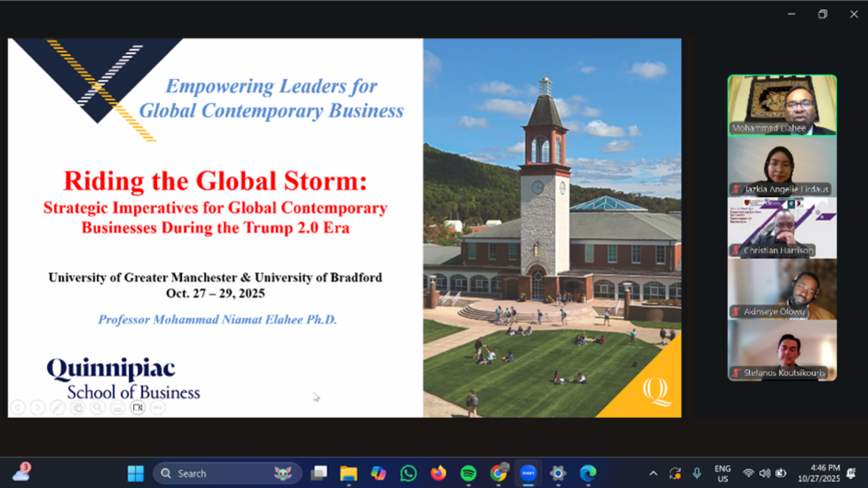The height and width of the screenshot is (488, 868).
Task: Launch File Explorer from taskbar
Action: [x=348, y=473]
